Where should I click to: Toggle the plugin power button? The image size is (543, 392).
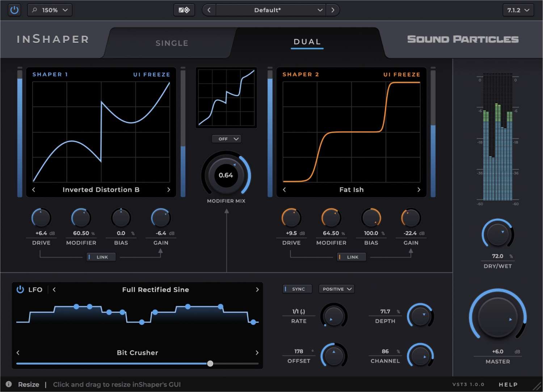click(14, 10)
